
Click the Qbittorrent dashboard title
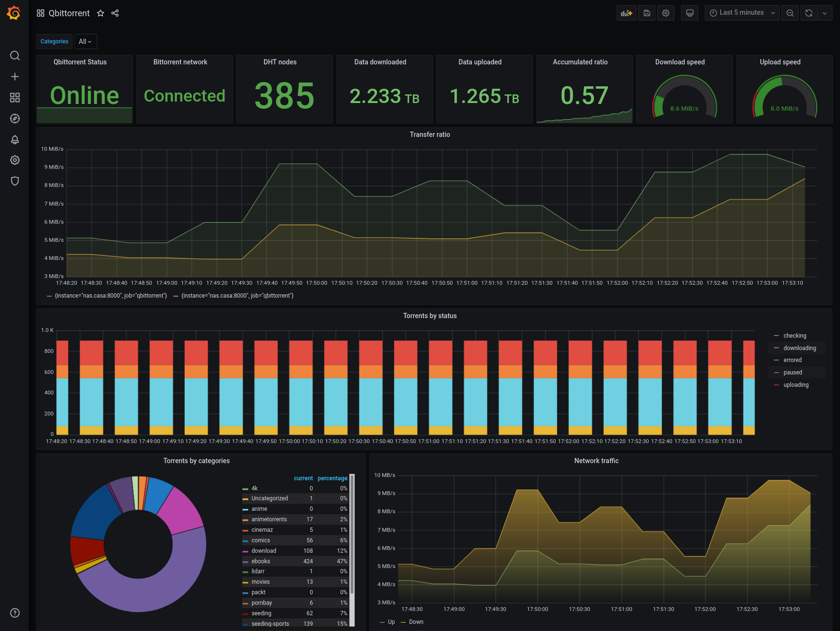69,13
